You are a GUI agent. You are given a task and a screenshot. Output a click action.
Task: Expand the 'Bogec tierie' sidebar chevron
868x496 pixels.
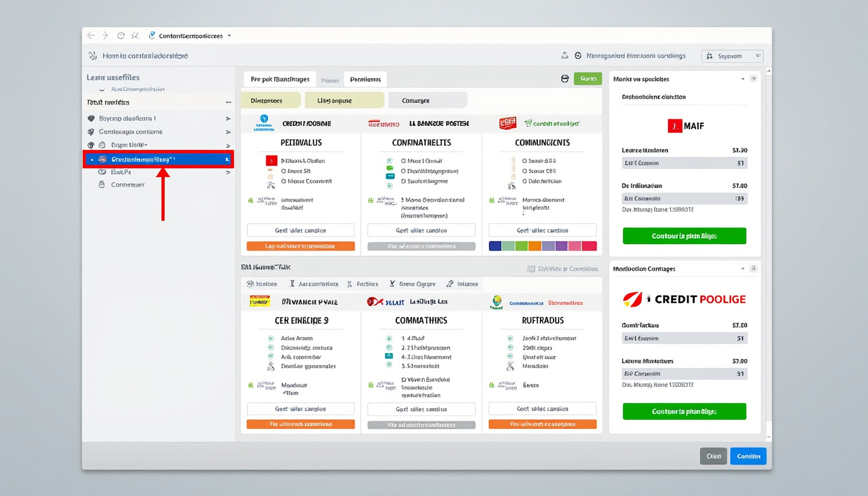(x=228, y=145)
